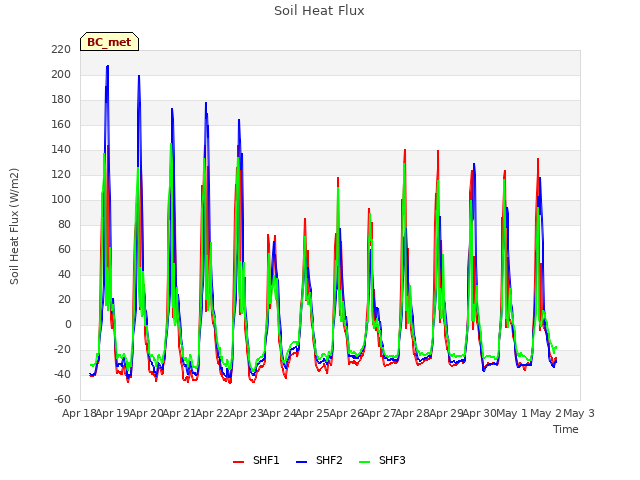Click the -40 y-axis tick label
640x480 pixels.
click(x=62, y=375)
